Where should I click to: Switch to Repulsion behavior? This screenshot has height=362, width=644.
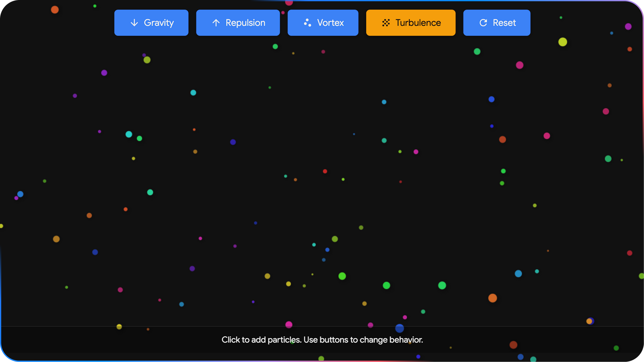coord(238,23)
